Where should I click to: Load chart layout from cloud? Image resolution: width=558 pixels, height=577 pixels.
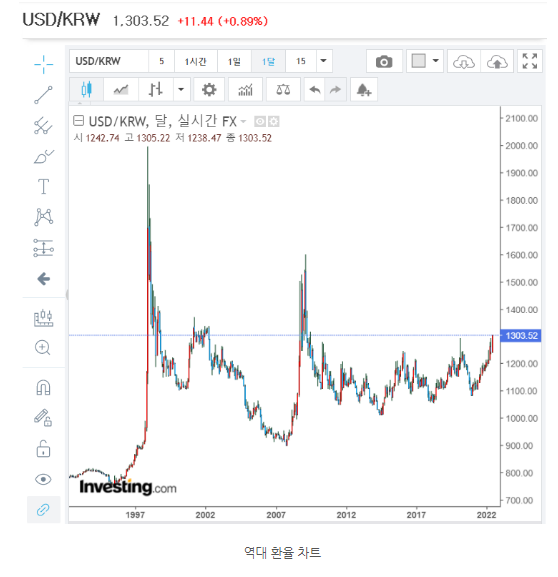point(464,61)
